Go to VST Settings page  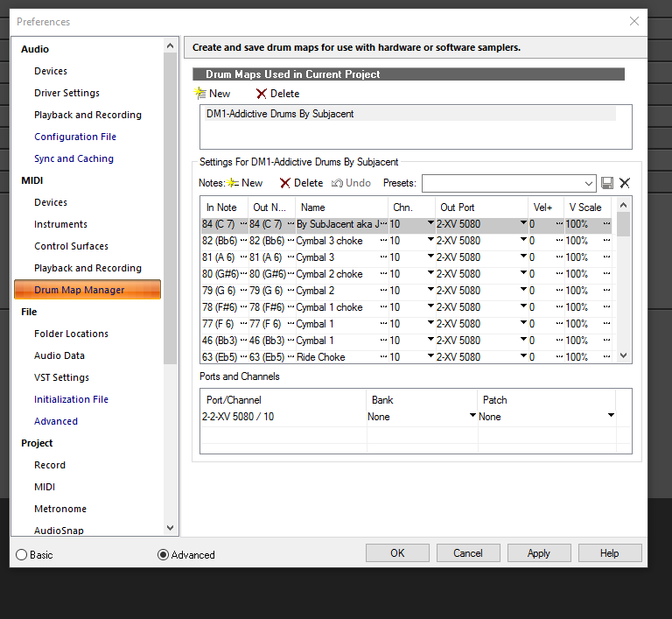61,377
